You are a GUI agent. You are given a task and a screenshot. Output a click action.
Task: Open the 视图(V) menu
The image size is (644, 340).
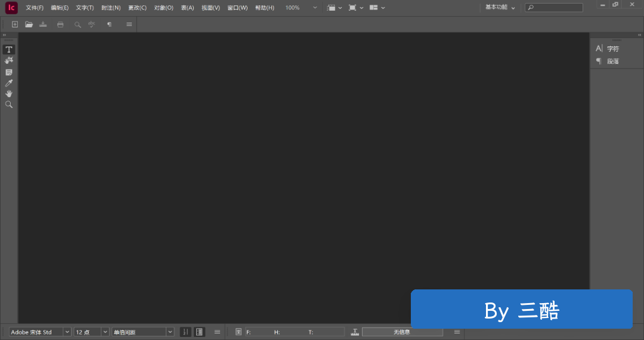(210, 8)
